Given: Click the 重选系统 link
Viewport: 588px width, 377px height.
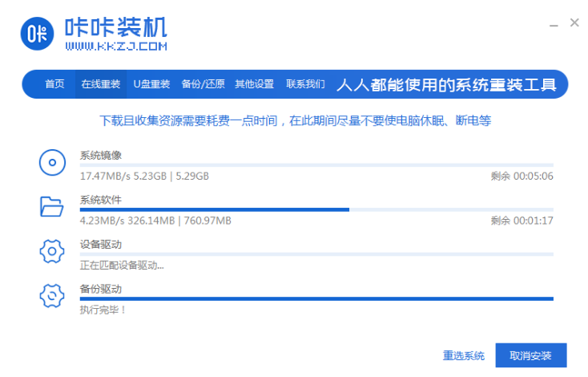Looking at the screenshot, I should click(463, 355).
